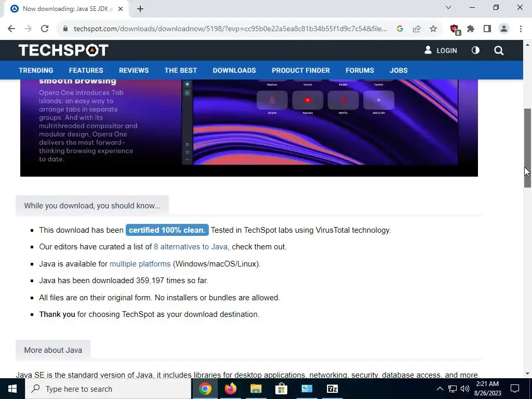Click the 'certified 100% clean.' badge

pos(167,230)
